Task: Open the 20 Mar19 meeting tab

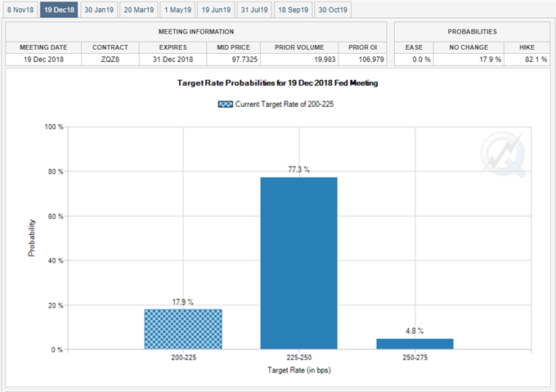Action: click(139, 10)
